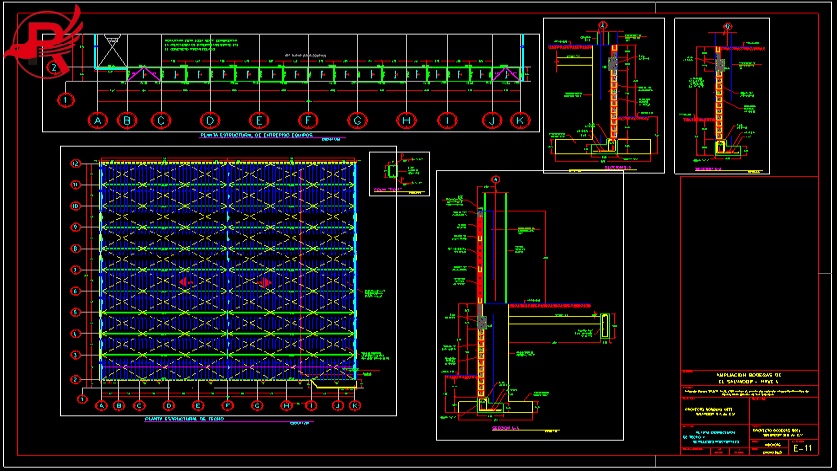837x471 pixels.
Task: Select row bubble 5 in the roof plan
Action: pos(75,312)
